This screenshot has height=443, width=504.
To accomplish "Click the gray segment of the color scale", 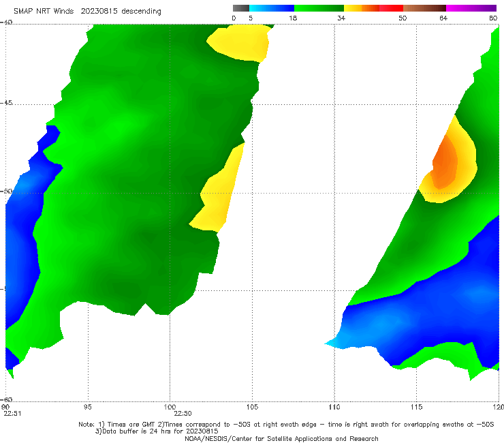I will [x=240, y=8].
